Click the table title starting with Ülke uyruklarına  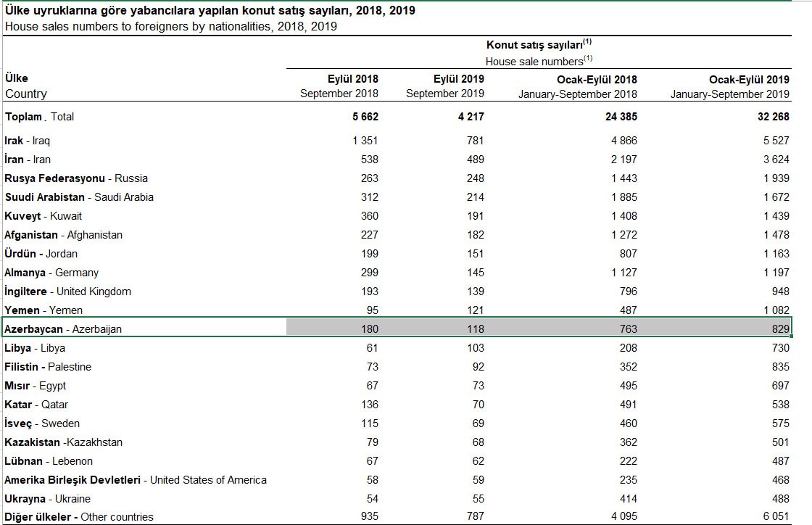coord(210,12)
